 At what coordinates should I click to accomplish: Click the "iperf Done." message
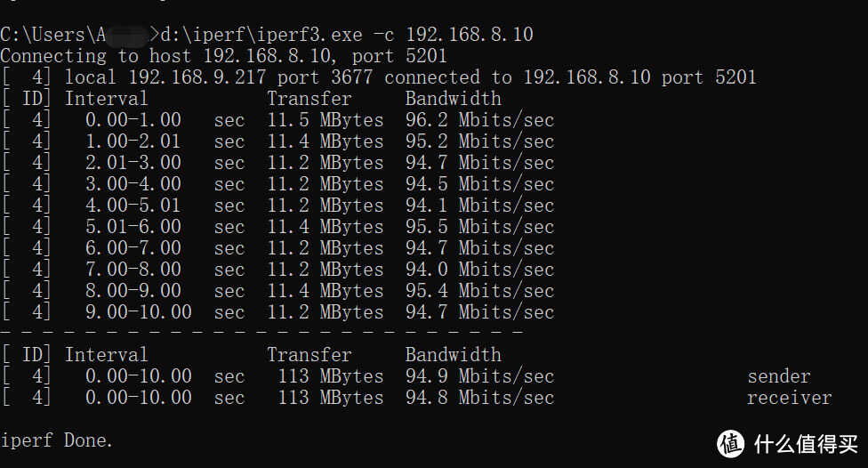pyautogui.click(x=57, y=440)
